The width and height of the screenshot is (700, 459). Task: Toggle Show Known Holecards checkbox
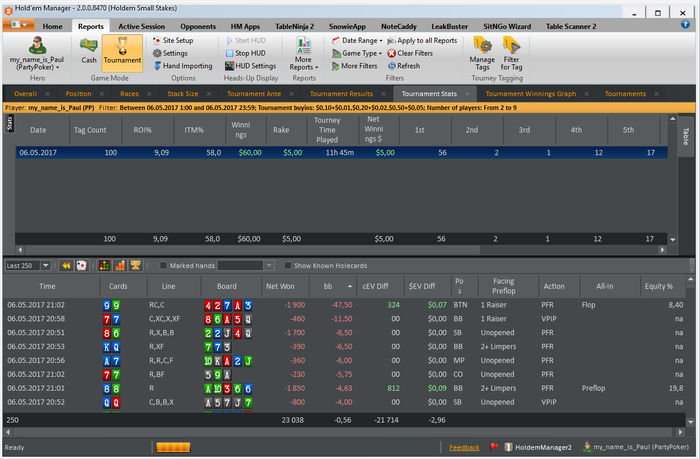[288, 266]
